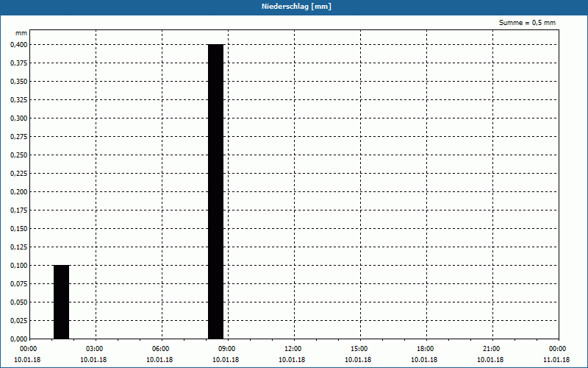
Task: Click the short 0,100 mm precipitation bar
Action: coord(62,302)
